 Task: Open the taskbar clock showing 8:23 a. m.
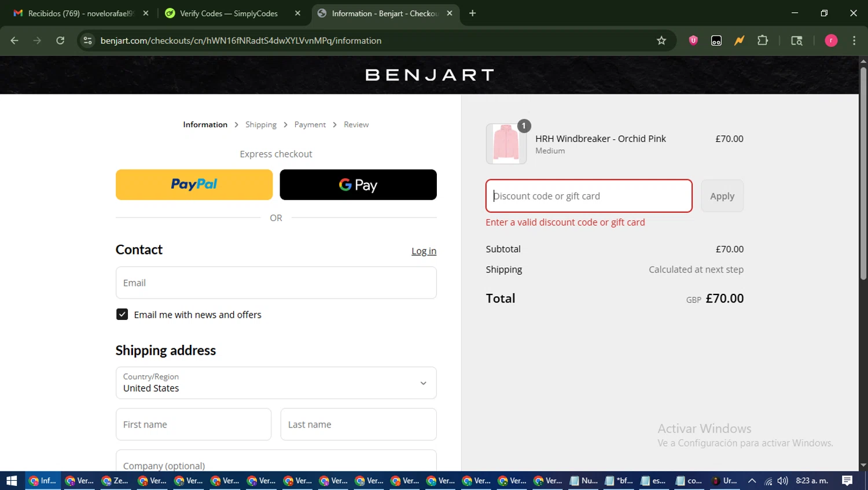[x=812, y=481]
